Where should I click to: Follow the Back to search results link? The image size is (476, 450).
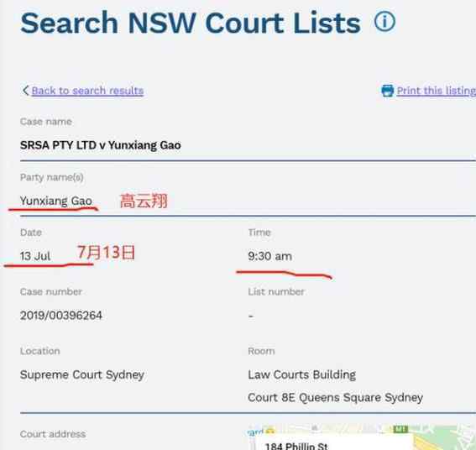click(87, 91)
